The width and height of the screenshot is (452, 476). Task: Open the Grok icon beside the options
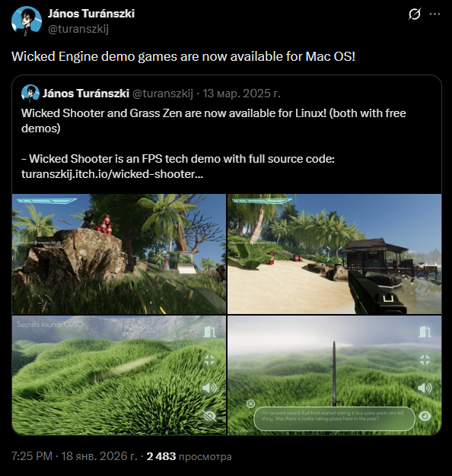414,14
